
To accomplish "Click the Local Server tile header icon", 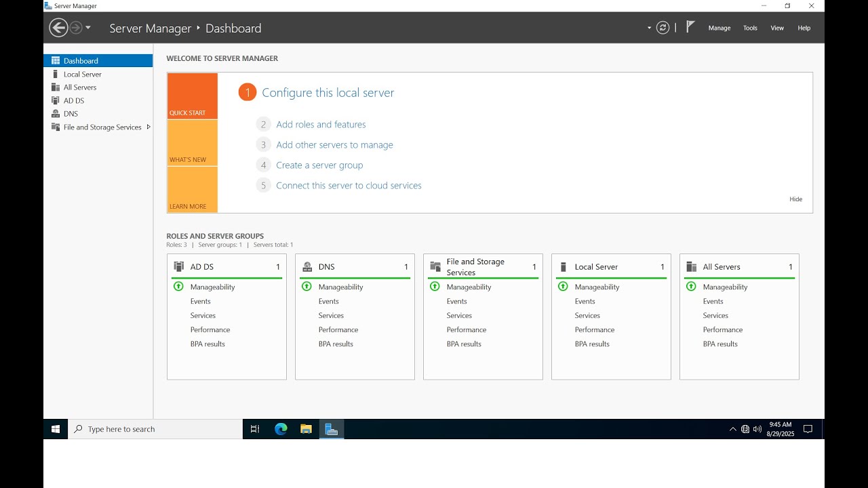I will tap(563, 266).
